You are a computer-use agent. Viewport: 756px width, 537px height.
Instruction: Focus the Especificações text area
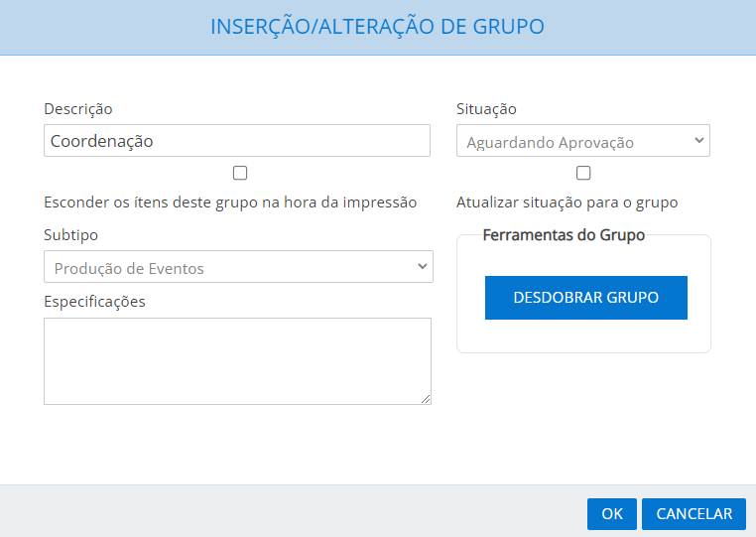pos(237,361)
